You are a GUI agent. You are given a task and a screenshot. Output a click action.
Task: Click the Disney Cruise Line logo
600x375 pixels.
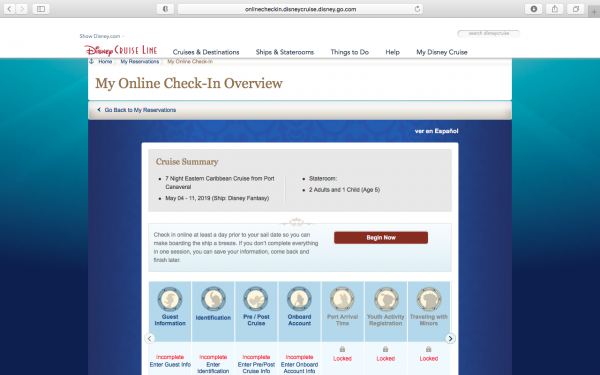tap(121, 51)
